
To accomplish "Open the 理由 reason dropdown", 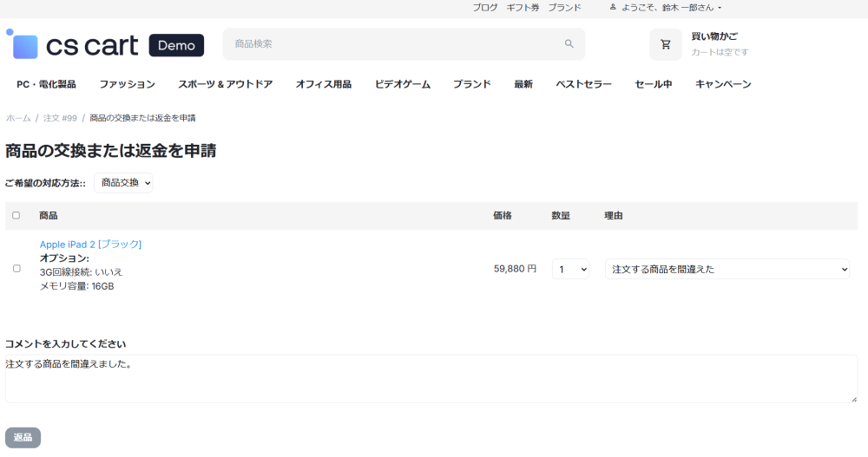I will point(727,270).
